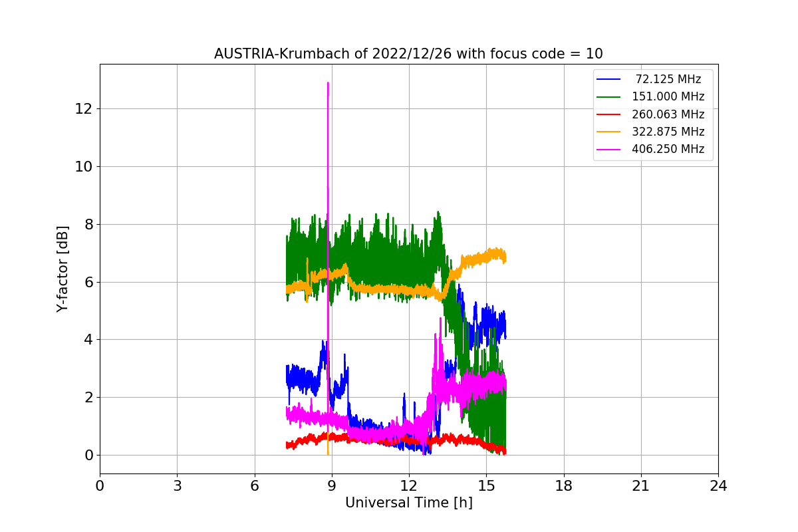Click the blue legend line swatch
Viewport: 798px width, 532px height.
click(608, 79)
